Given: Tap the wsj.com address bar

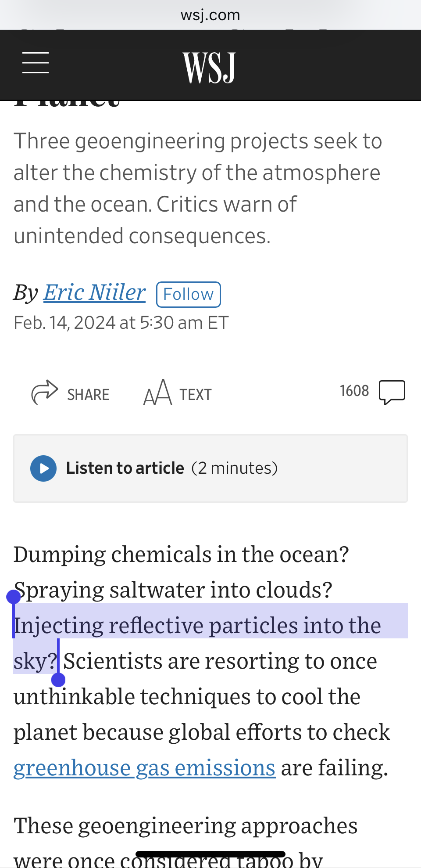Looking at the screenshot, I should click(210, 15).
